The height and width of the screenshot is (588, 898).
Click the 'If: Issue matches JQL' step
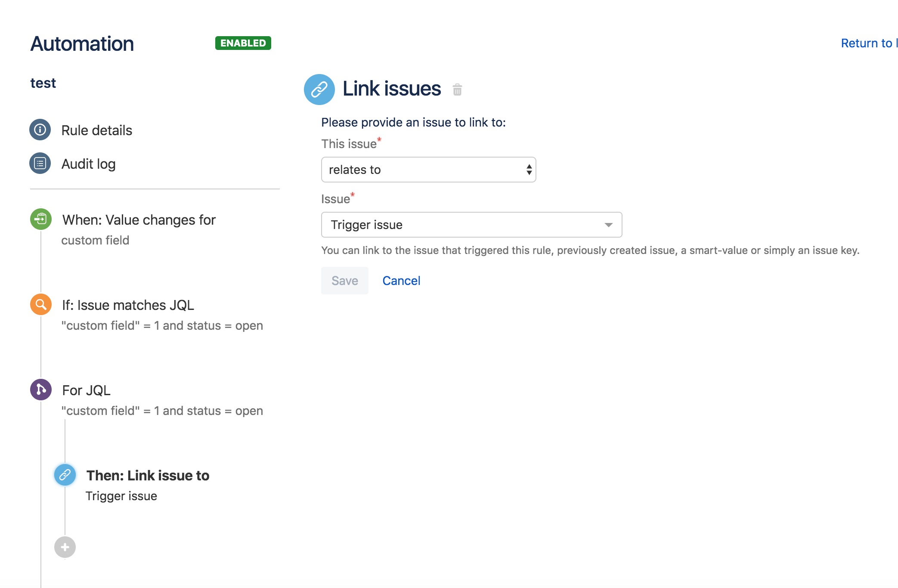(128, 305)
